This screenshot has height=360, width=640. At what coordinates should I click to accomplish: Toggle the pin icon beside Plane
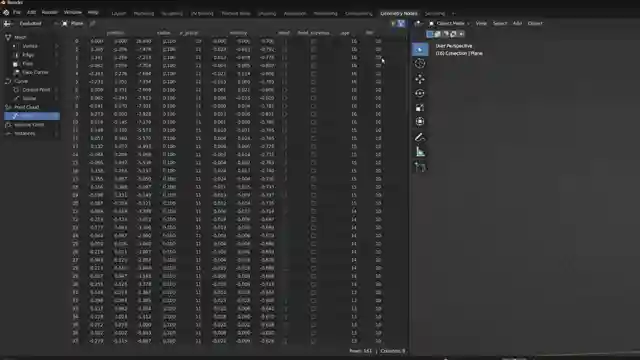[x=93, y=24]
